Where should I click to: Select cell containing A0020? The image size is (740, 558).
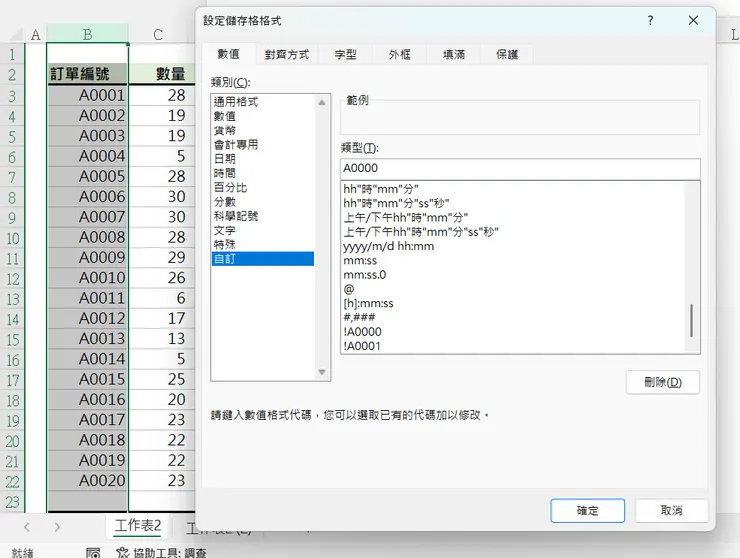coord(87,481)
